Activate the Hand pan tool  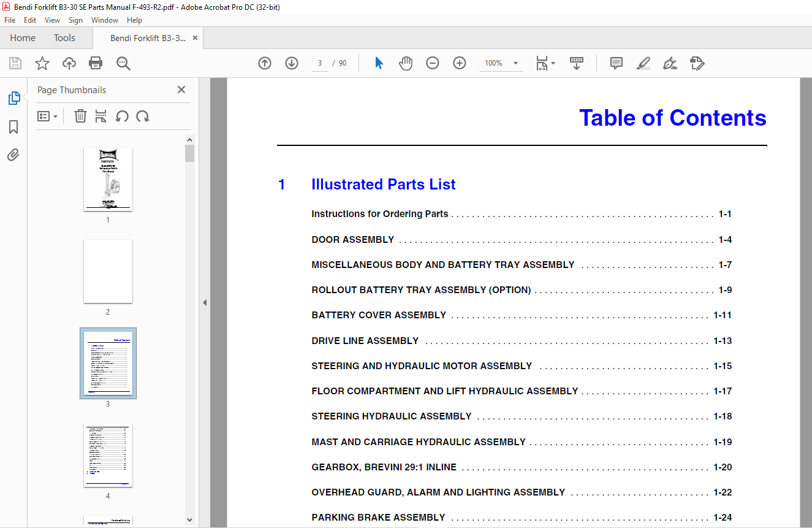406,63
